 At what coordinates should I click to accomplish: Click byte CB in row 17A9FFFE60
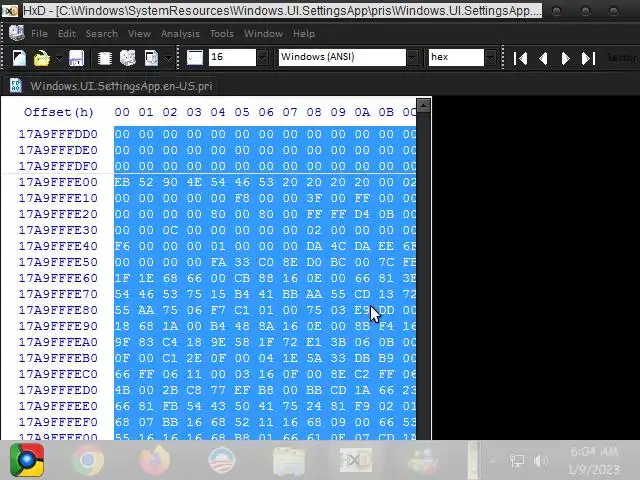click(x=242, y=278)
